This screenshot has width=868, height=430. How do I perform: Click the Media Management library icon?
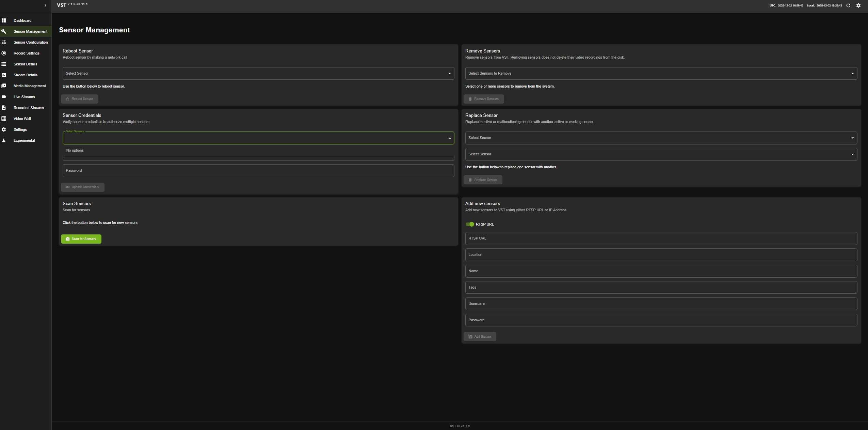pyautogui.click(x=4, y=86)
